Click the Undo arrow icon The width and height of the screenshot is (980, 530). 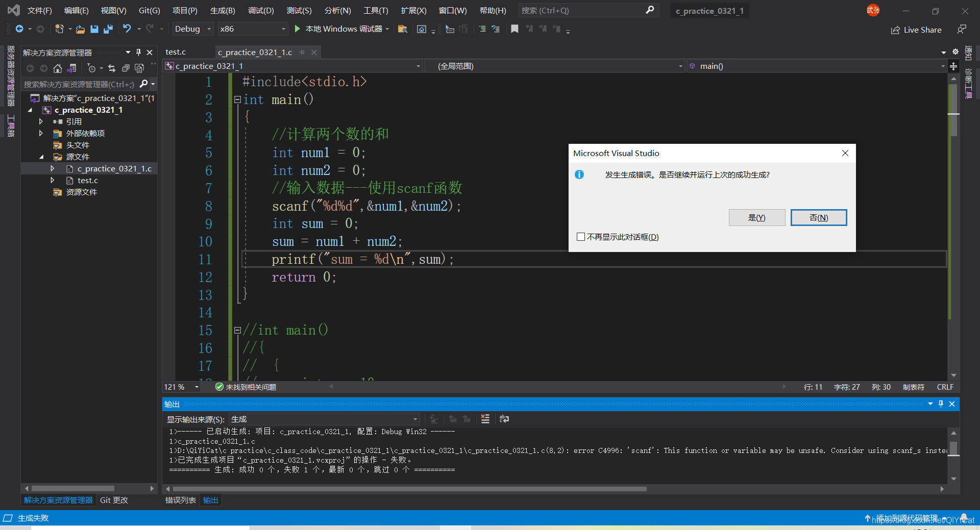click(x=127, y=29)
